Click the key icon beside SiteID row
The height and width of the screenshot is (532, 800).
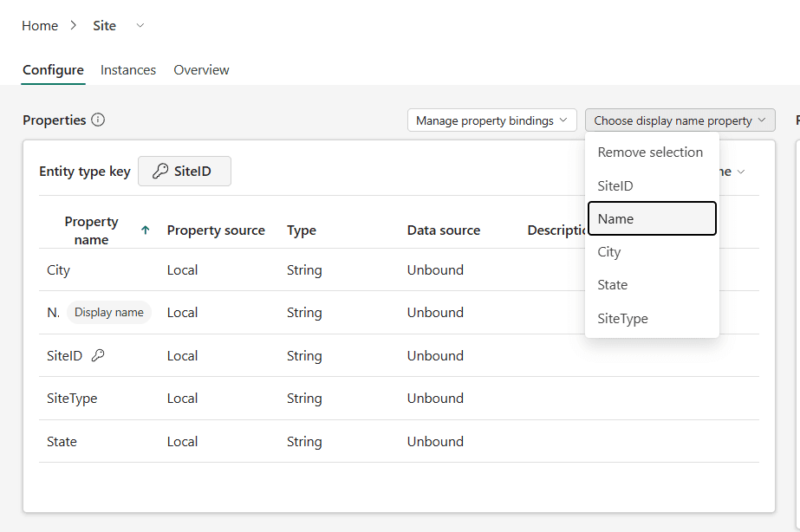pos(98,355)
